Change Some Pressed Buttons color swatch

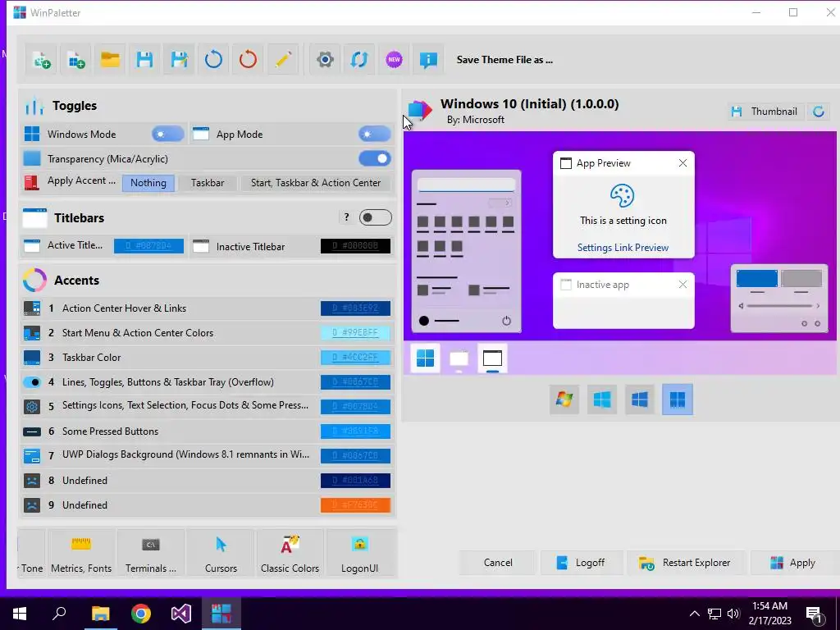[355, 431]
